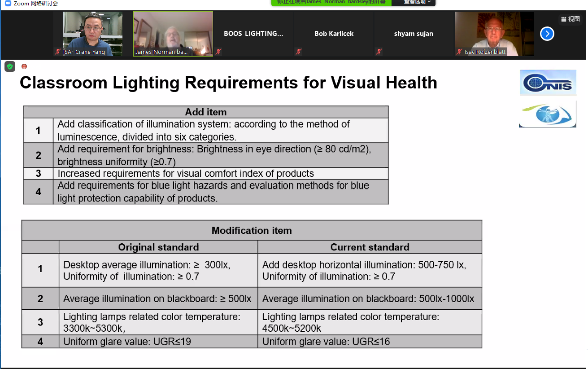Screen dimensions: 588x369
Task: Show next participants with blue arrow button
Action: tap(547, 34)
